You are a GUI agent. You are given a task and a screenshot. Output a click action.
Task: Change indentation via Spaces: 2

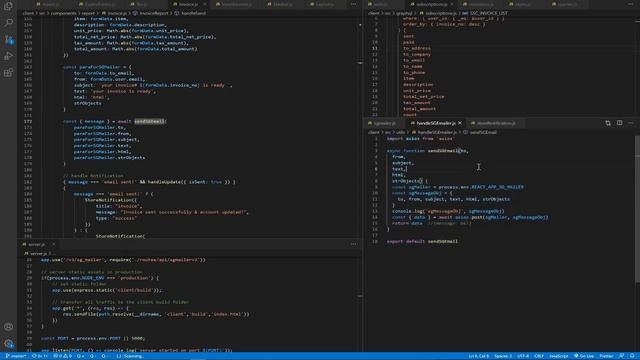503,356
